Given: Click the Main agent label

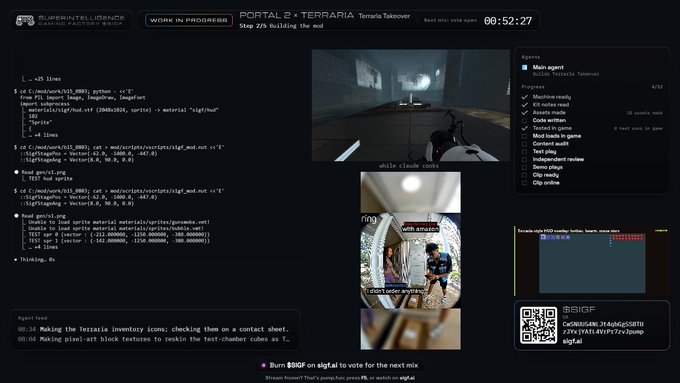Looking at the screenshot, I should click(548, 67).
